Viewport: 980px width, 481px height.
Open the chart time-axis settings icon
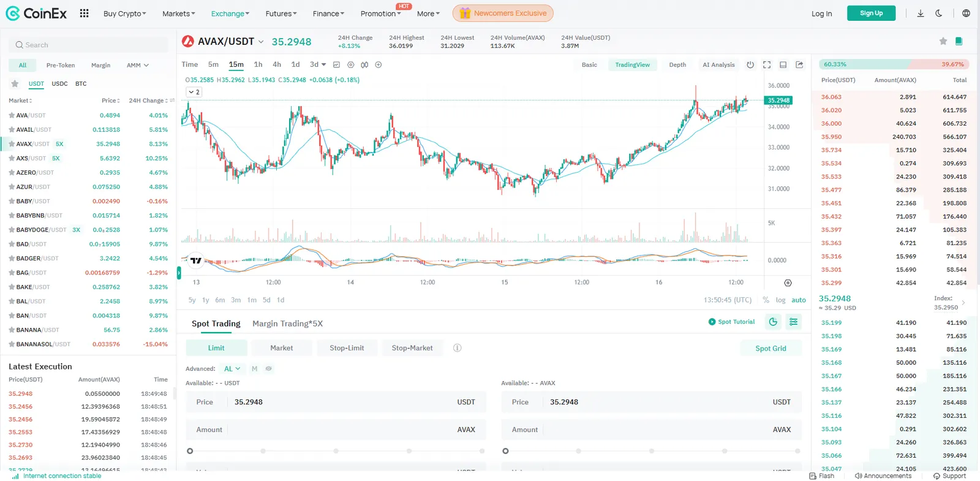788,282
